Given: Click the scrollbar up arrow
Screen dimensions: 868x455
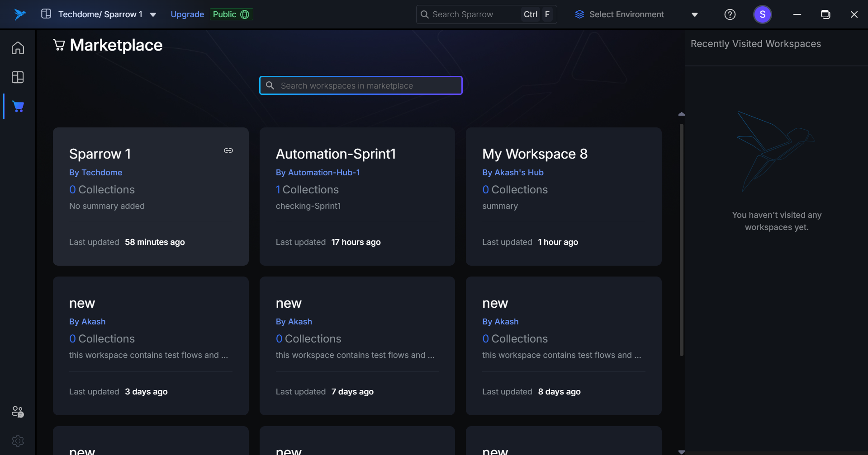Looking at the screenshot, I should click(681, 114).
